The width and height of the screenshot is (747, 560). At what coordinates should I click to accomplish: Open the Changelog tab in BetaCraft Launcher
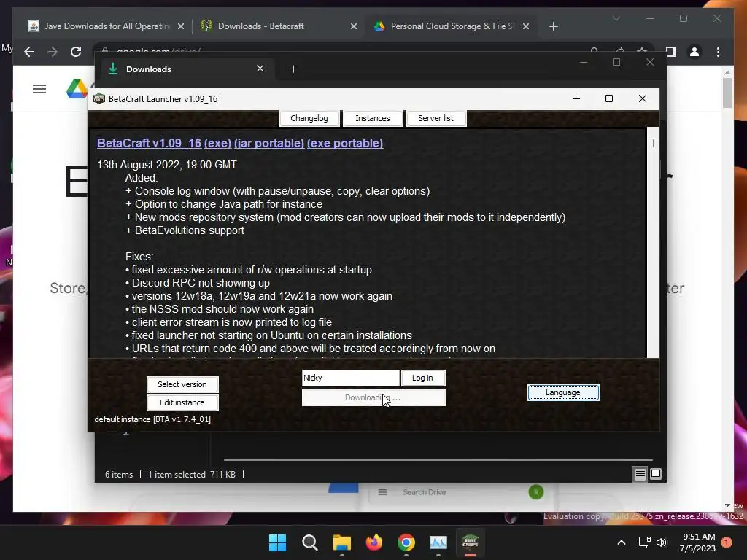pos(309,118)
